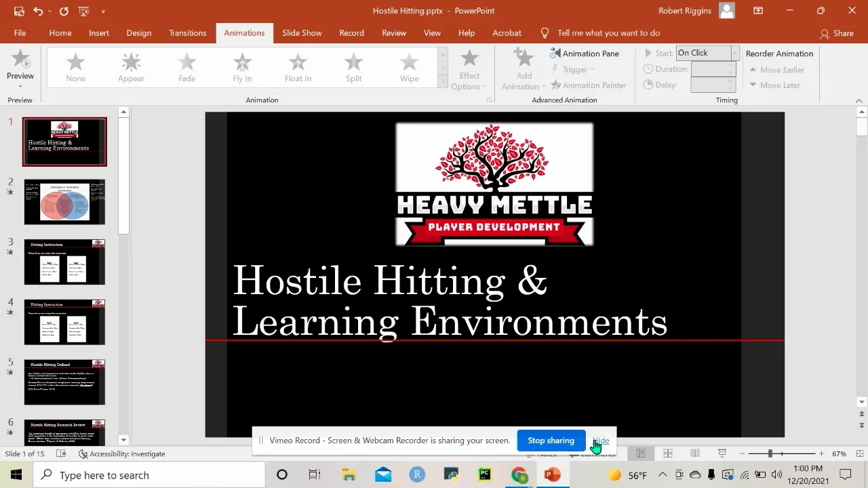The height and width of the screenshot is (488, 868).
Task: Click the Stop sharing button
Action: 551,441
